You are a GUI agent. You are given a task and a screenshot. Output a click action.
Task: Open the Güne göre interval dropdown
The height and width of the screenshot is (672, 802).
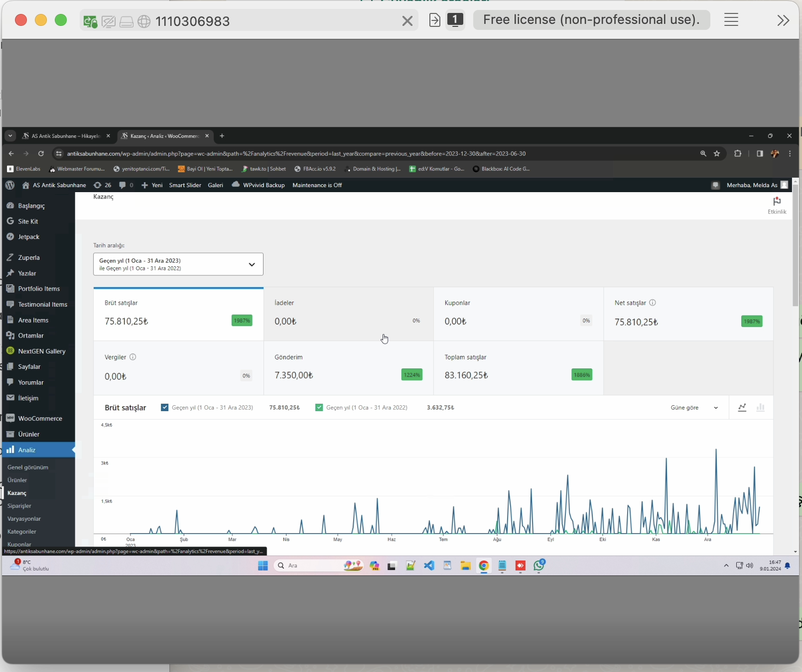[x=694, y=408]
